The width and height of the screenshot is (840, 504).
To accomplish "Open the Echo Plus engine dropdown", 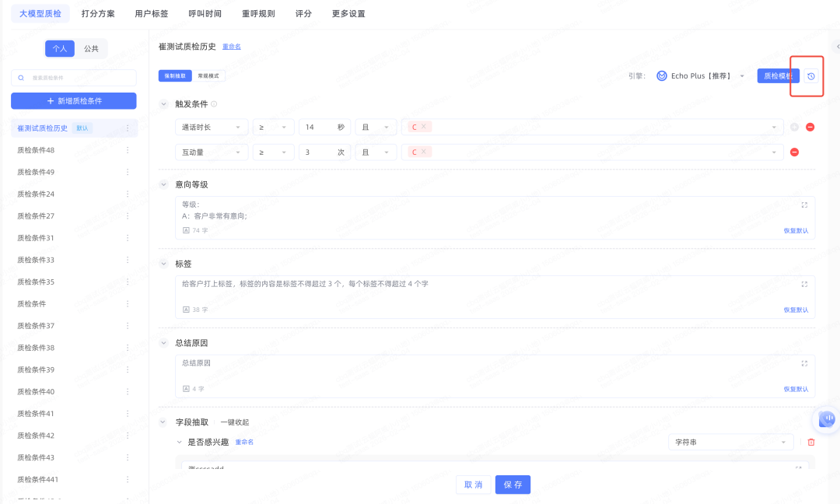I will [701, 76].
